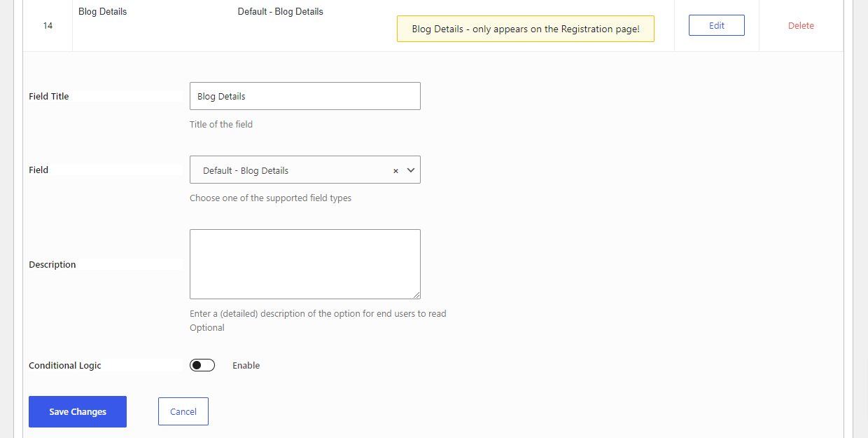This screenshot has height=438, width=868.
Task: Click inside the Description textarea
Action: (305, 264)
